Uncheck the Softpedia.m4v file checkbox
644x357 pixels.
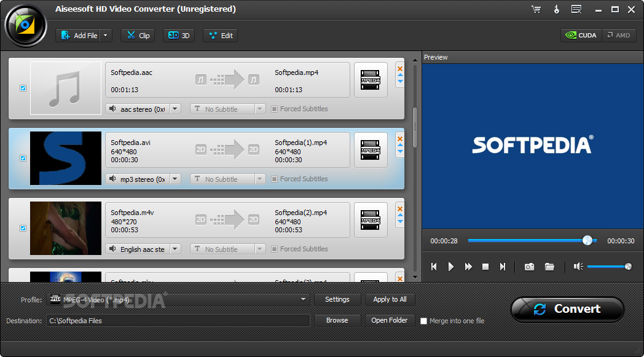23,228
